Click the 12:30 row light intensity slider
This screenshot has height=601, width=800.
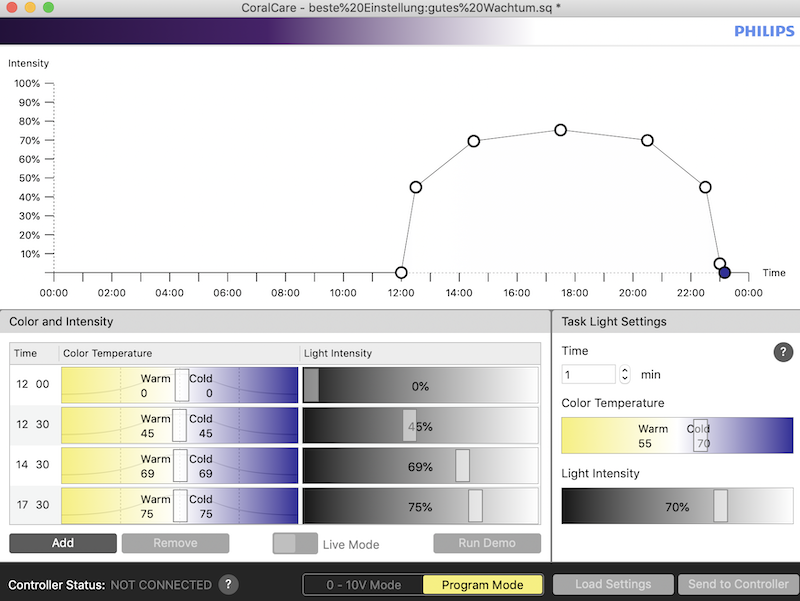(409, 426)
